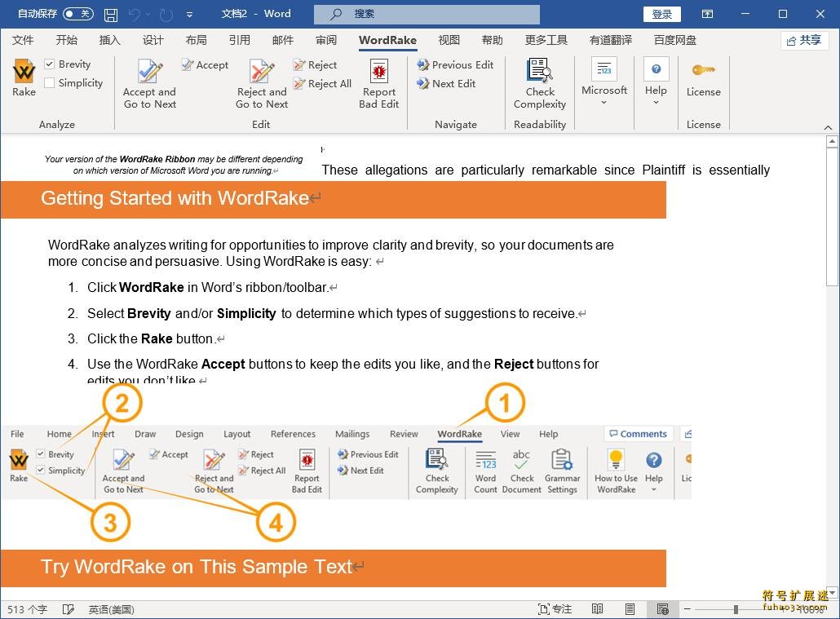Viewport: 840px width, 619px height.
Task: Open the Mailings tab
Action: (x=283, y=40)
